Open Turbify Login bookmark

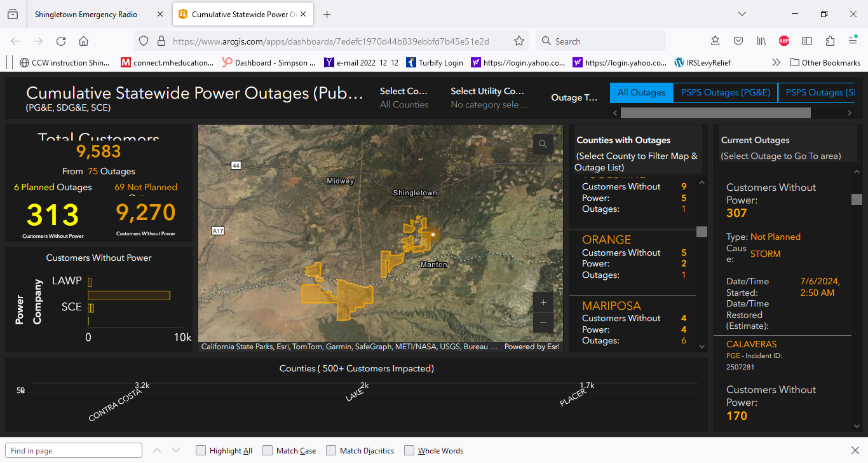tap(435, 62)
